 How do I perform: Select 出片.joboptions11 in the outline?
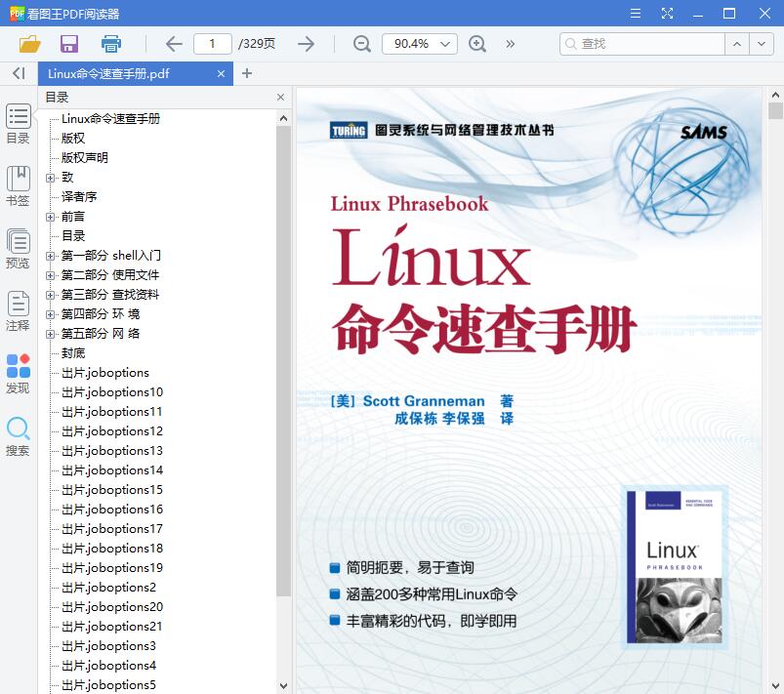(x=112, y=412)
